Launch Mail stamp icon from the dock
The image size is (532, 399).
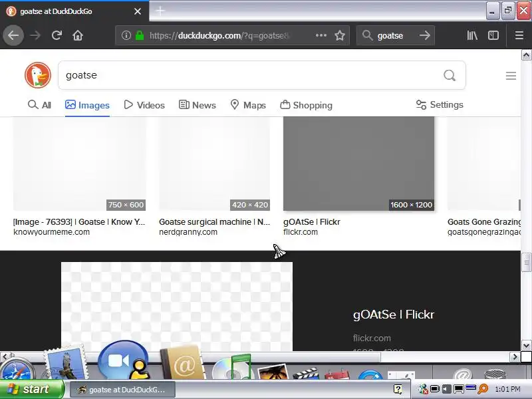tap(66, 363)
